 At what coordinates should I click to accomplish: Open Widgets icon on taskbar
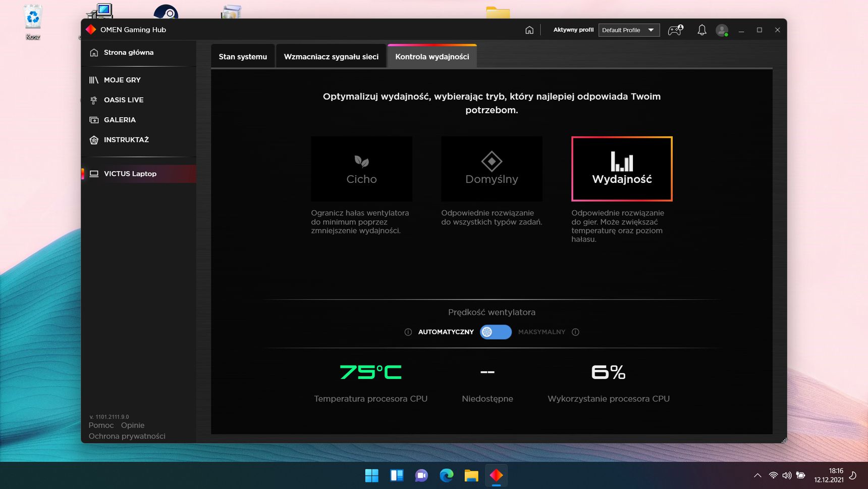[x=397, y=475]
